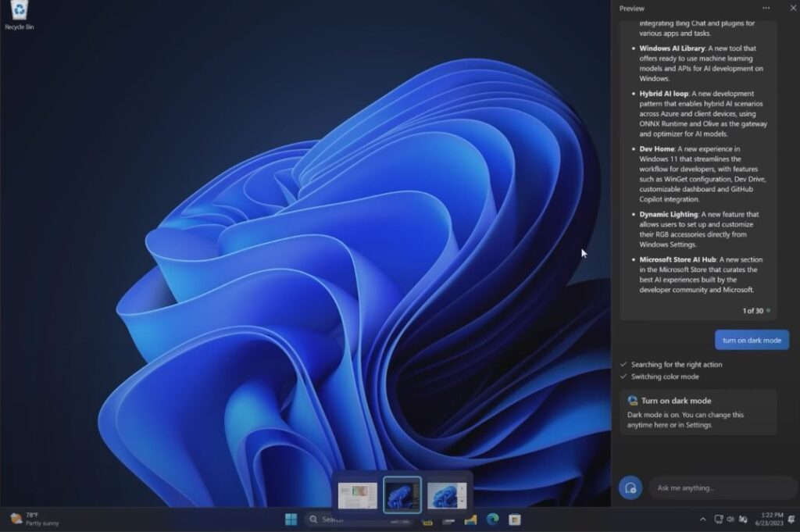
Task: Open File Explorer from the taskbar
Action: (470, 520)
